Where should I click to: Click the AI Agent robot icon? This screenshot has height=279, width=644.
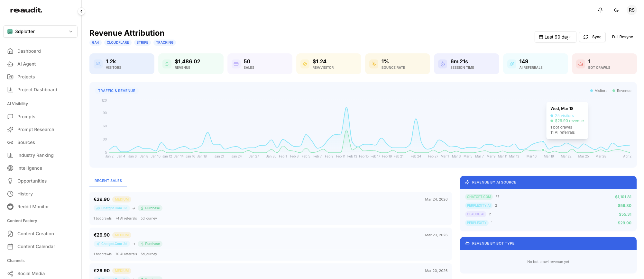click(10, 64)
